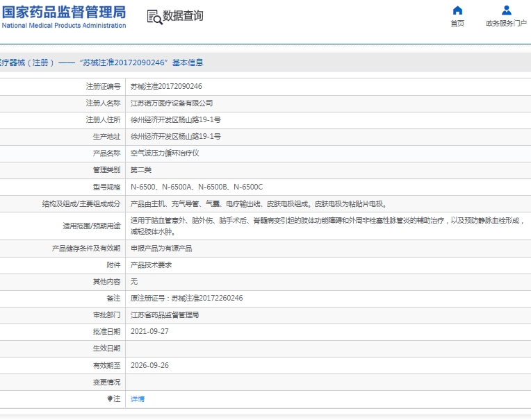Click National Medical Products Administration text
Screen dimensions: 531x420
[x=64, y=26]
